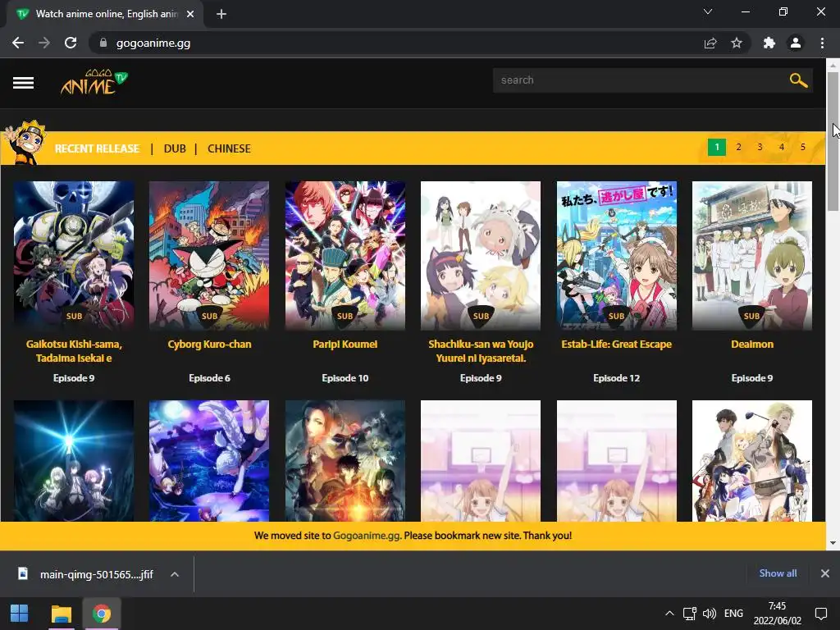Click the page vertical scrollbar thumb
Viewport: 840px width, 630px height.
(x=833, y=140)
